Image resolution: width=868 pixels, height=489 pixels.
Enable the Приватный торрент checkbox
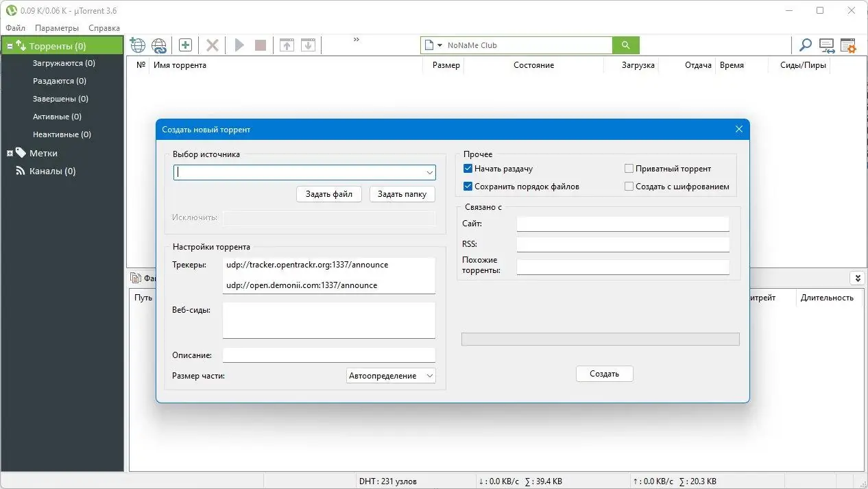(629, 168)
